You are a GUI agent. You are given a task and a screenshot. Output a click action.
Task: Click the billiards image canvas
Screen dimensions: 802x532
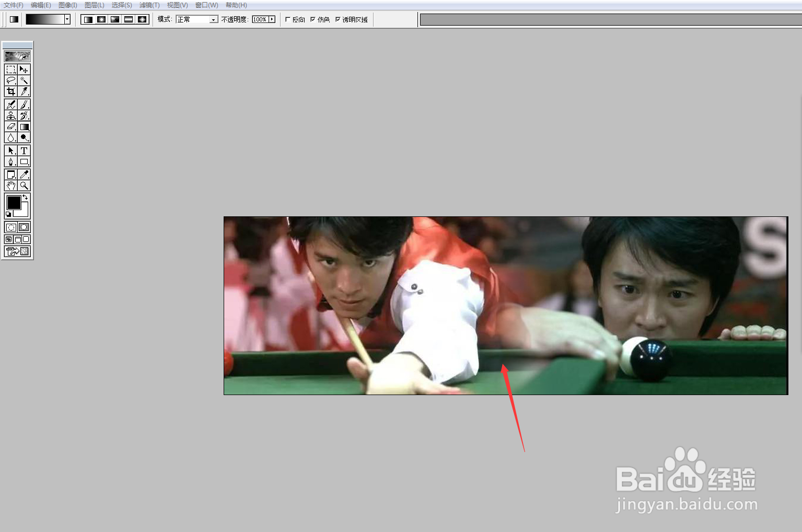pyautogui.click(x=505, y=306)
